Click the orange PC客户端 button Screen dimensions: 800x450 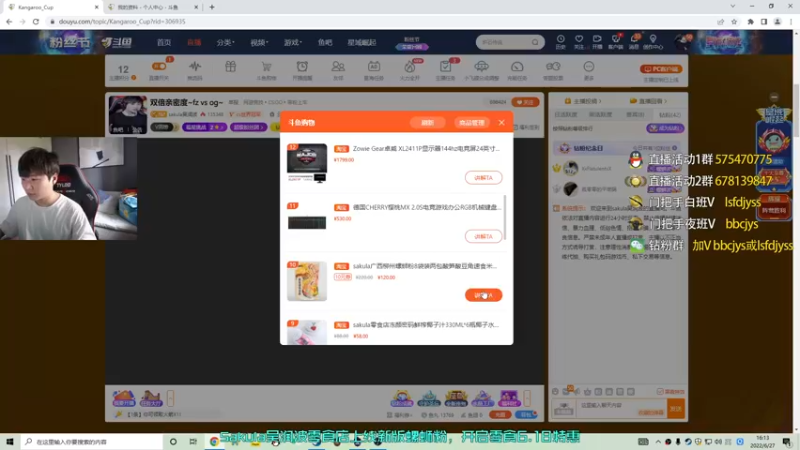click(x=661, y=69)
